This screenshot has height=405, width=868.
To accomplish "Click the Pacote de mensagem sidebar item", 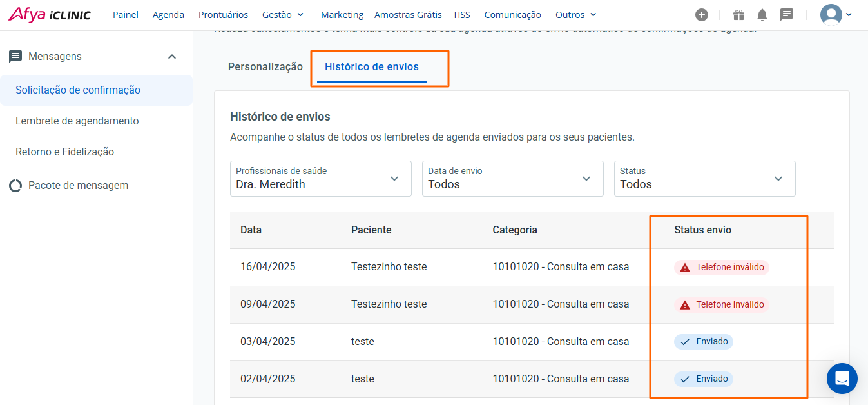I will (x=78, y=186).
